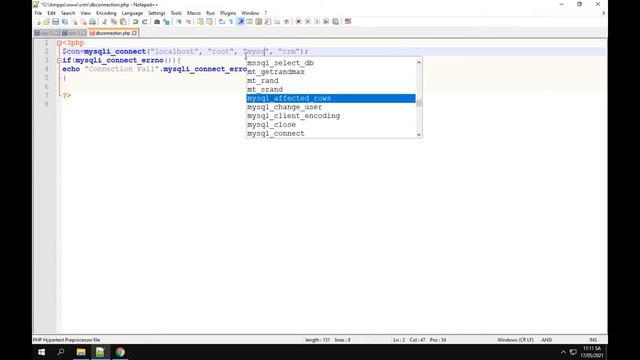Click the Close file toolbar icon
640x360 pixels.
[74, 22]
